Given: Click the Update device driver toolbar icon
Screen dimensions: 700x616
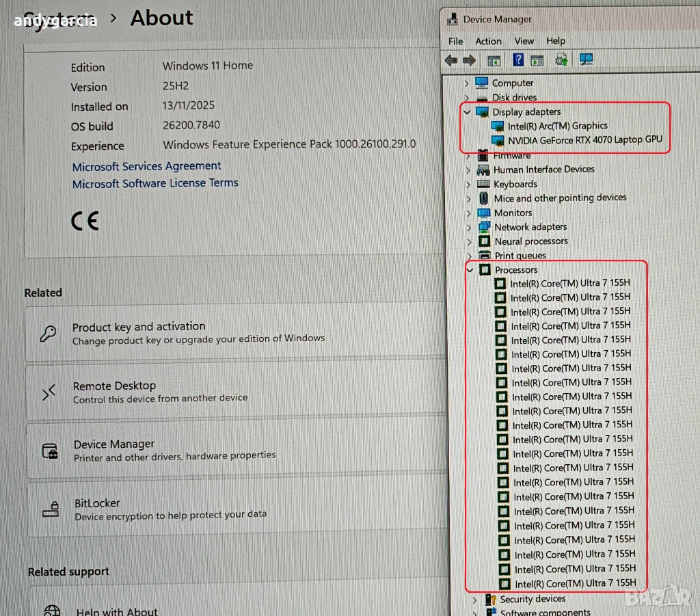Looking at the screenshot, I should point(562,60).
